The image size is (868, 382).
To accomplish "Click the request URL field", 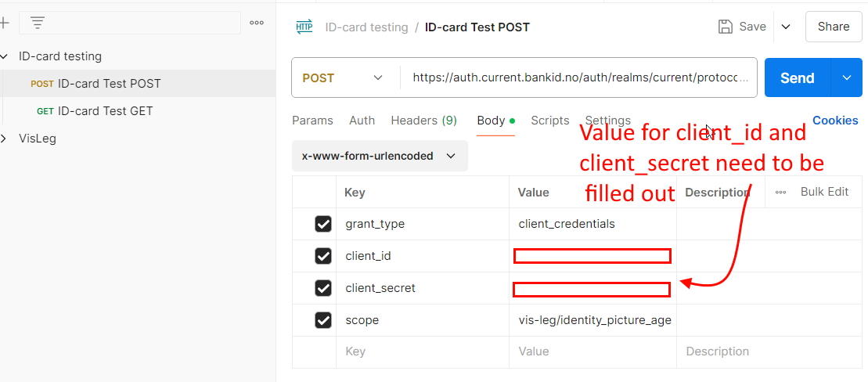I will point(578,77).
